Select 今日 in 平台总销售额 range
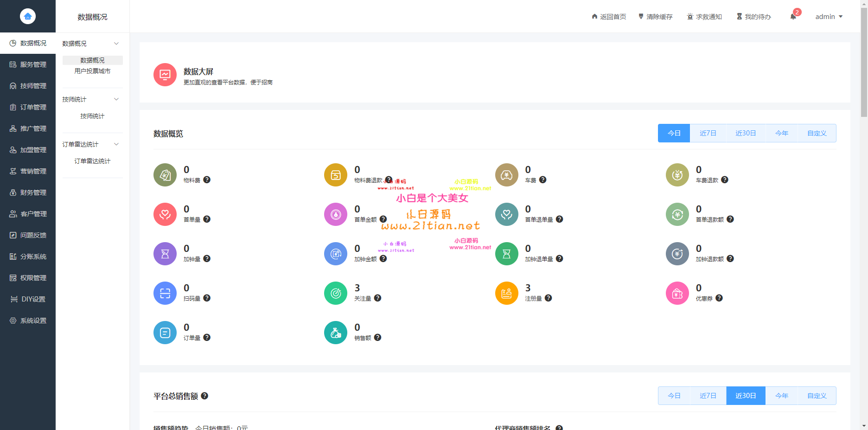 674,396
